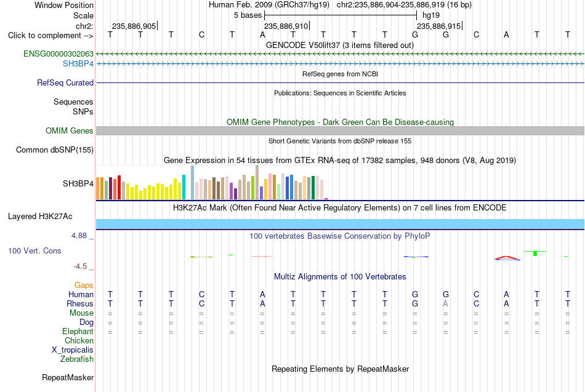
Task: Click the Chicken alignment row label
Action: pos(79,340)
